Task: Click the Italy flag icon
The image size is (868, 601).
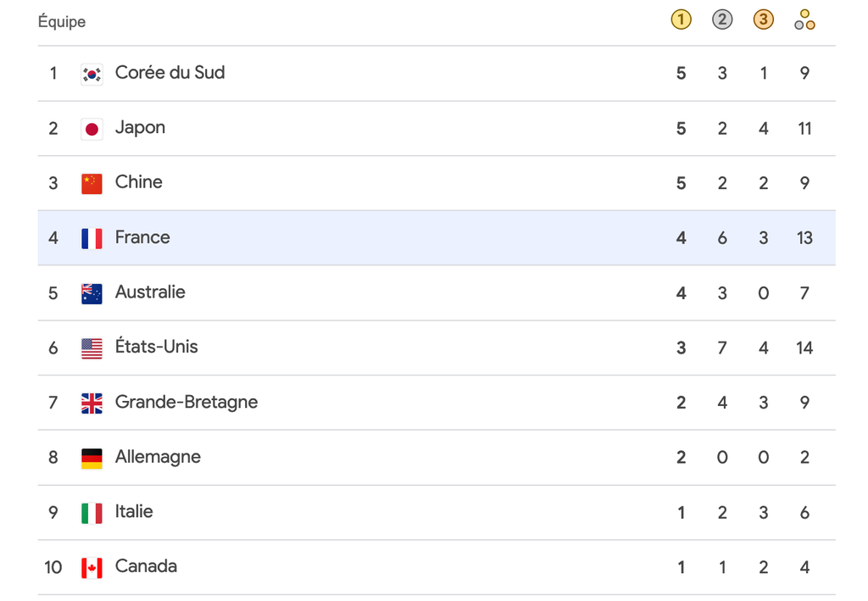Action: pyautogui.click(x=92, y=512)
